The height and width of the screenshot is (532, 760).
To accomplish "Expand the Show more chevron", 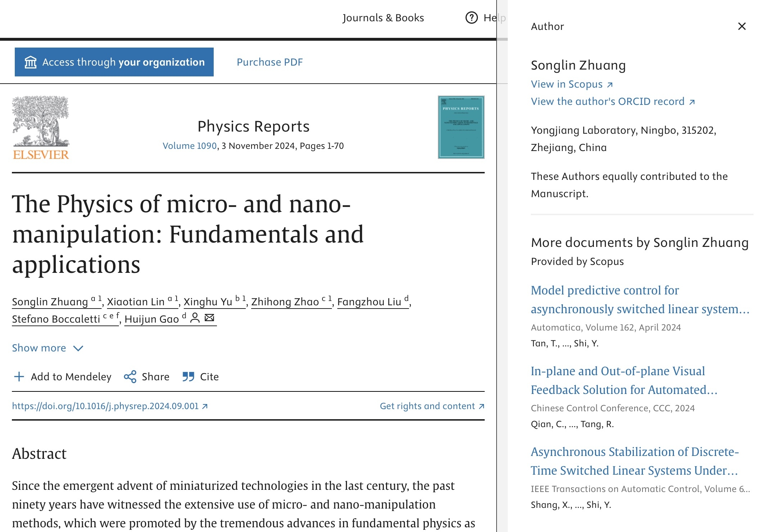I will coord(78,348).
